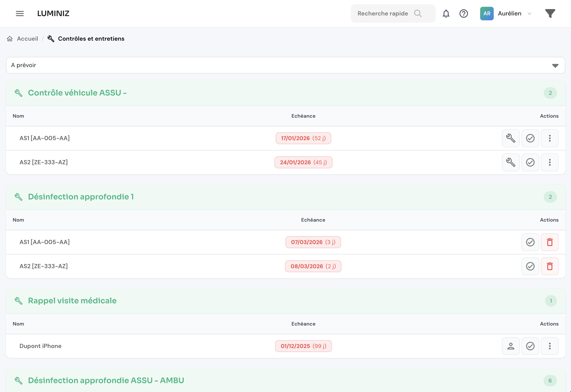Click person icon for Dupont iPhone
The height and width of the screenshot is (392, 571).
pos(511,346)
